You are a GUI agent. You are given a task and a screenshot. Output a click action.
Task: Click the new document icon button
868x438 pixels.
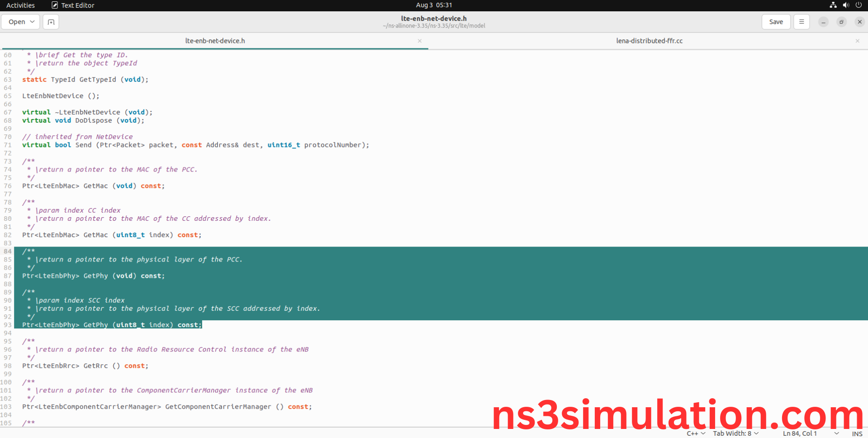[x=51, y=22]
